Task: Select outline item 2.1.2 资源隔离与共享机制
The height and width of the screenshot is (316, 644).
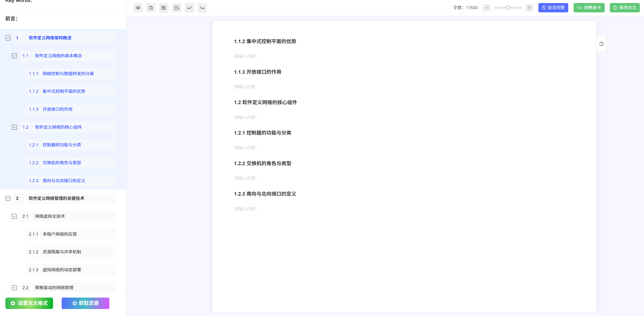Action: 62,252
